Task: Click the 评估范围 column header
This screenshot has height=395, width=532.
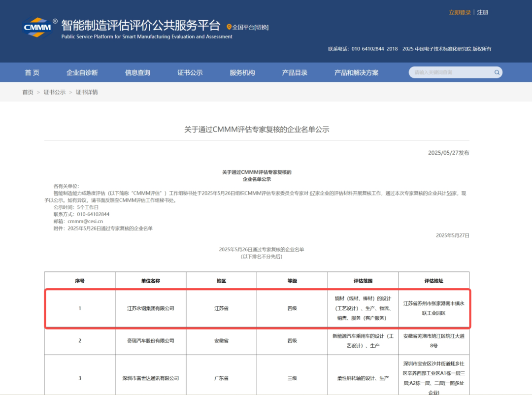Action: pos(363,281)
